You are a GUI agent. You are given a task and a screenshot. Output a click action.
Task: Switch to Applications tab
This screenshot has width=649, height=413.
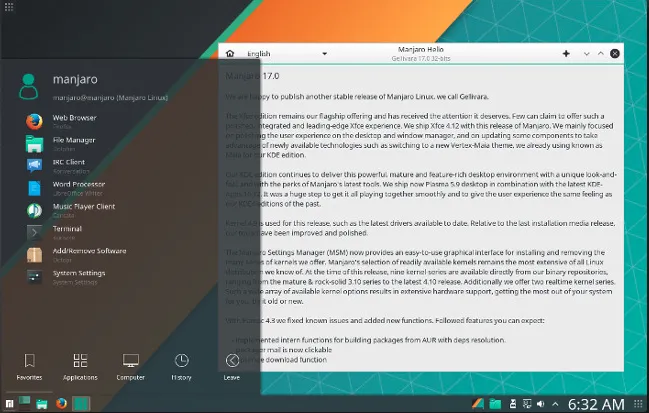[x=80, y=367]
